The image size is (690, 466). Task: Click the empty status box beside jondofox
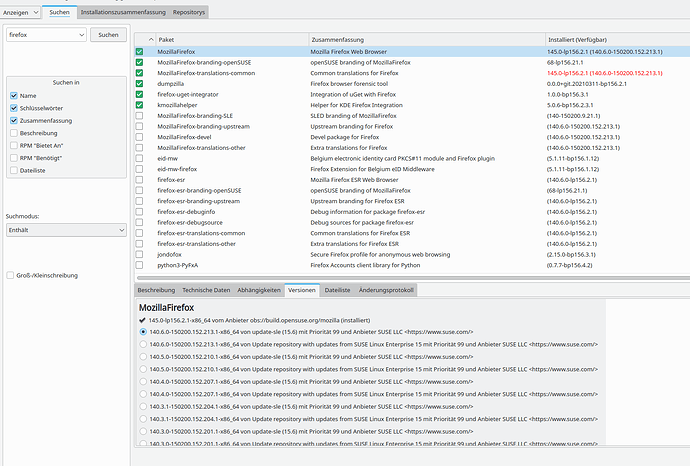click(140, 255)
